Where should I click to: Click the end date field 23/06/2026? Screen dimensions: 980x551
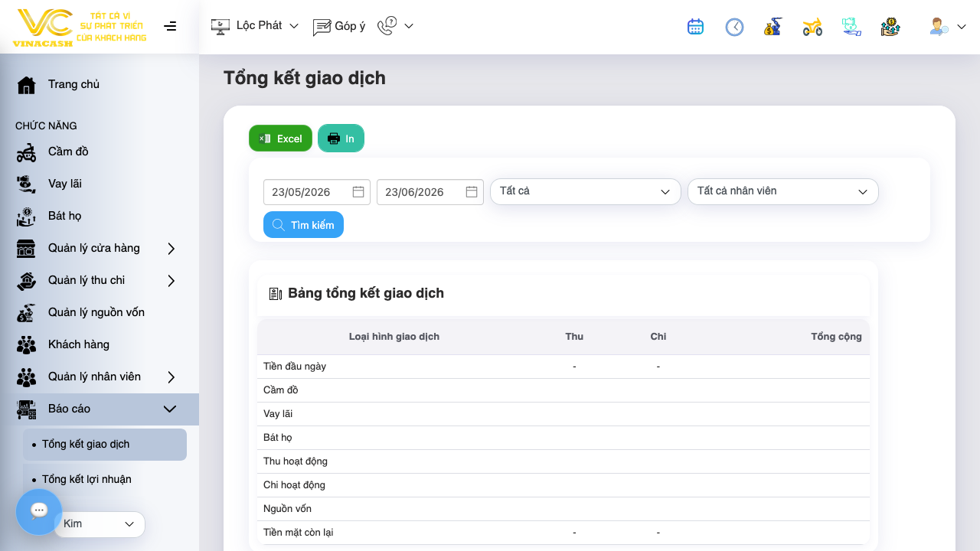click(430, 192)
